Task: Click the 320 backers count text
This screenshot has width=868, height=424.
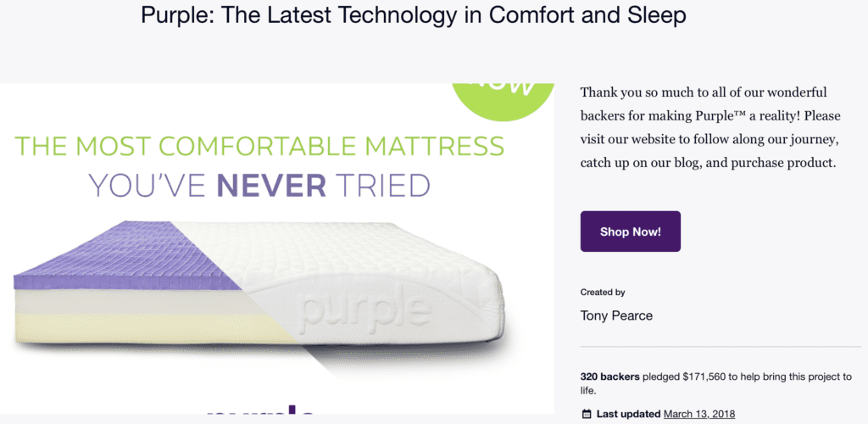Action: pos(610,377)
